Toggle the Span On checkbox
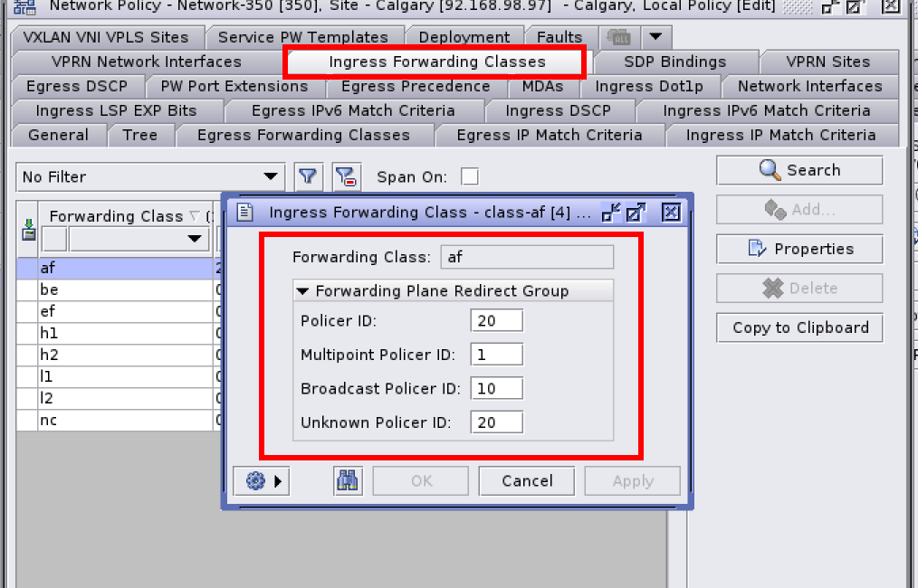918x588 pixels. tap(470, 176)
